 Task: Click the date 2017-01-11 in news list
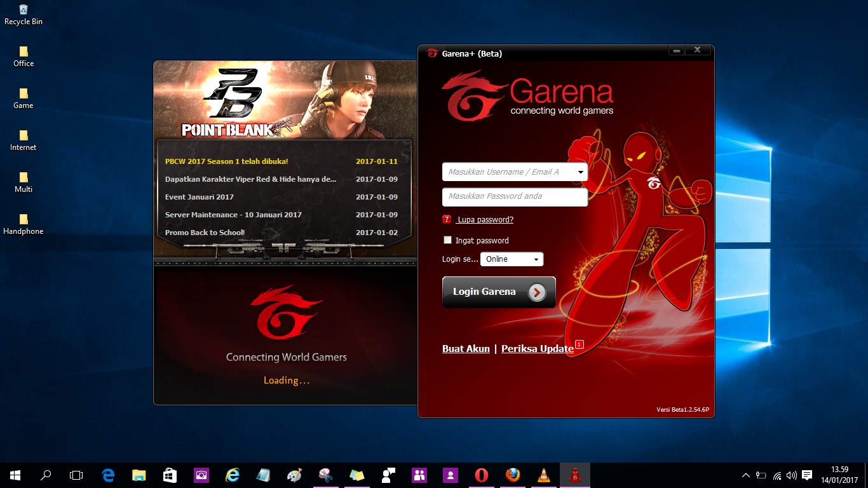[x=377, y=161]
